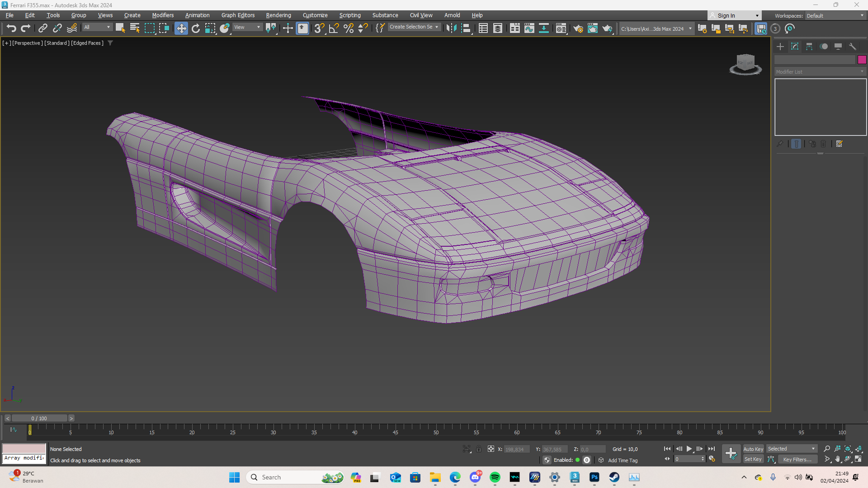
Task: Expand the Modifier List dropdown
Action: [x=820, y=72]
